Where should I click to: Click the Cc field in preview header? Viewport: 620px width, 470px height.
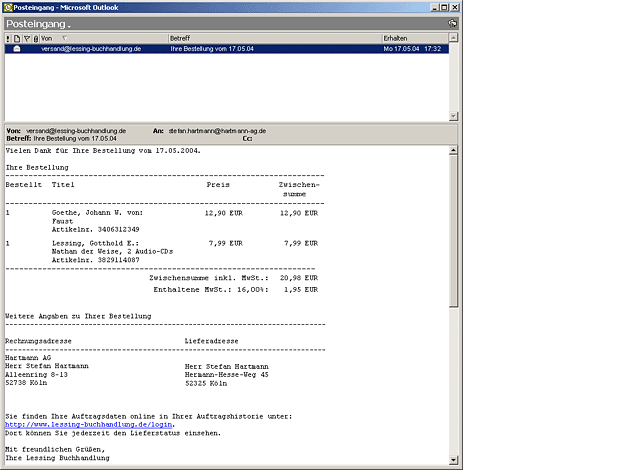(247, 139)
